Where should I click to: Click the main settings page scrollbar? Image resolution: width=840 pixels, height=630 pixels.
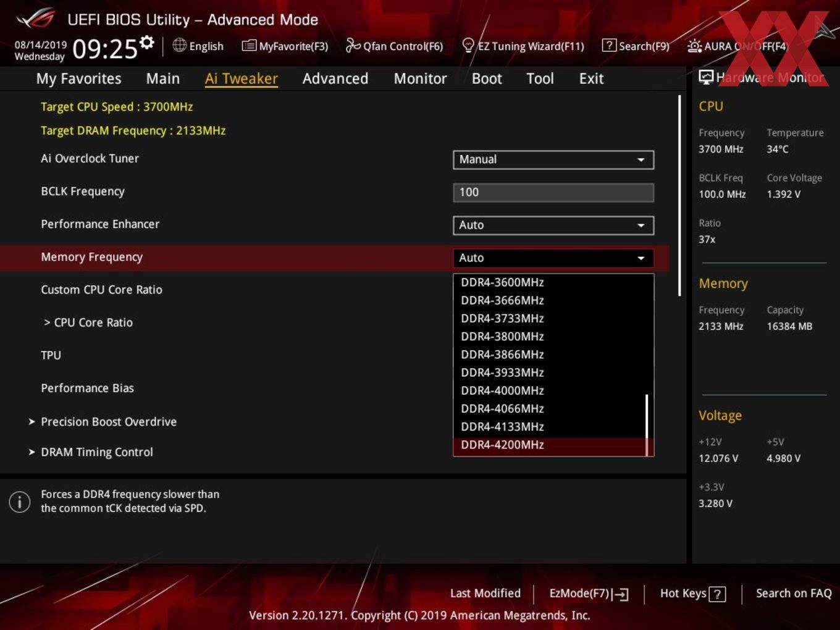679,195
